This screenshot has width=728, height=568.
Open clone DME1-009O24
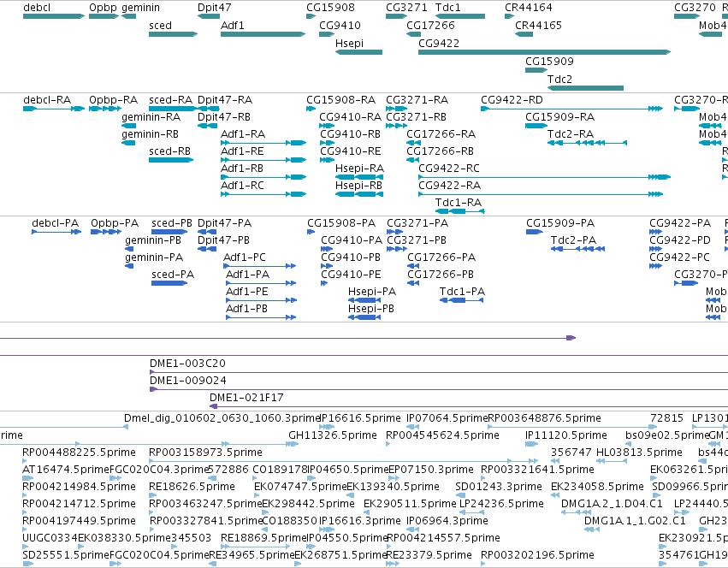pyautogui.click(x=439, y=389)
